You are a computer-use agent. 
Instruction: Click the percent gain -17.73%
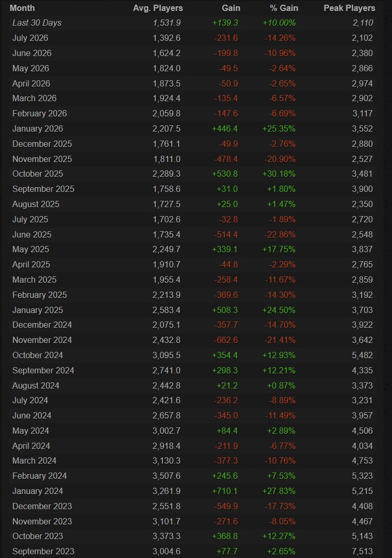coord(280,506)
